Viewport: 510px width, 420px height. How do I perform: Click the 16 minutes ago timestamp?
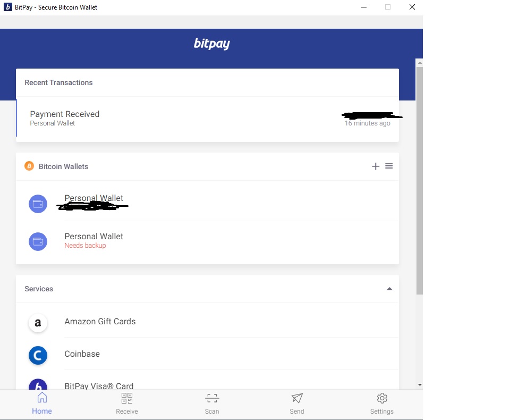coord(368,123)
